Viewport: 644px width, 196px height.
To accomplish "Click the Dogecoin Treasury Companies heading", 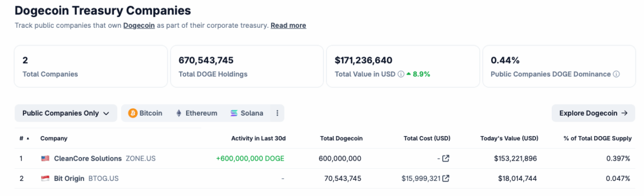I will click(103, 10).
